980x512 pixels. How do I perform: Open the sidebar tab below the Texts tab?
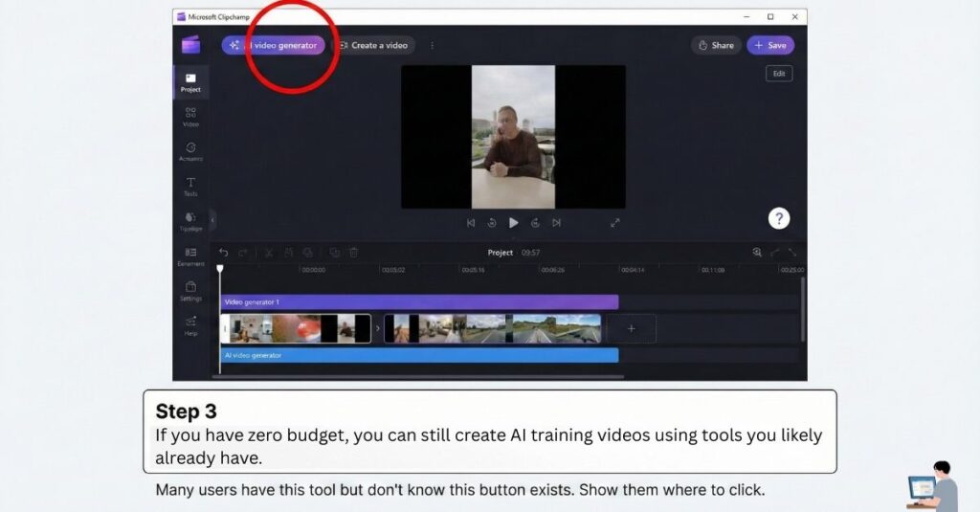click(x=190, y=221)
